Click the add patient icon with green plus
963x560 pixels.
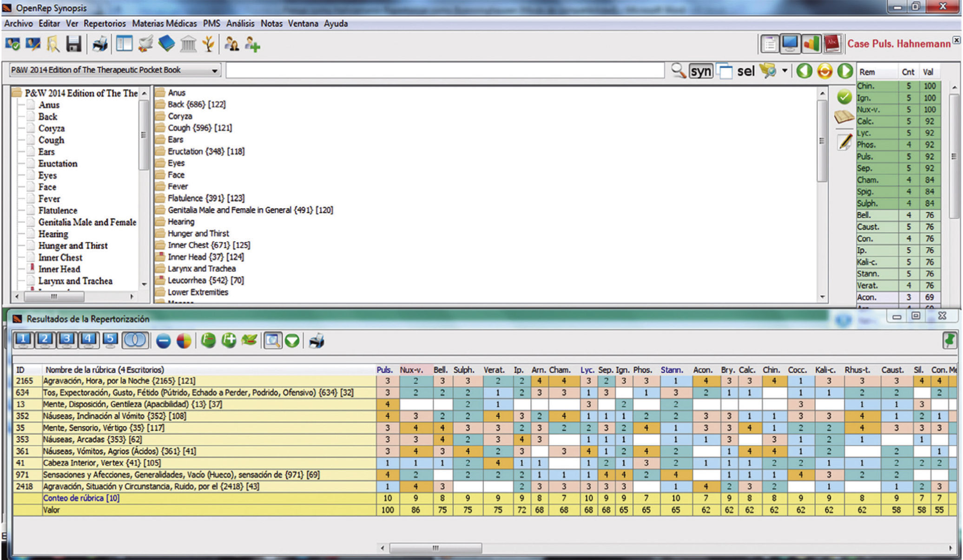(x=252, y=45)
